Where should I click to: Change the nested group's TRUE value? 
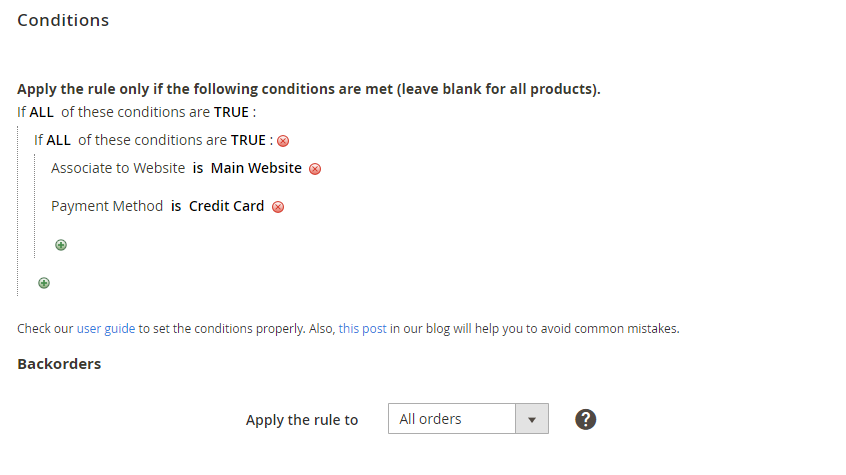tap(248, 140)
